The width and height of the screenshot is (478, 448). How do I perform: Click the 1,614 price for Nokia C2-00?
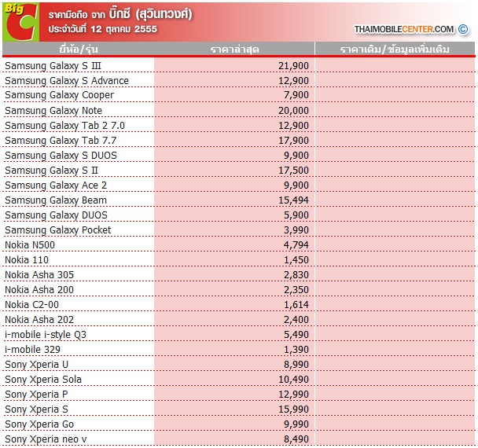pyautogui.click(x=296, y=305)
